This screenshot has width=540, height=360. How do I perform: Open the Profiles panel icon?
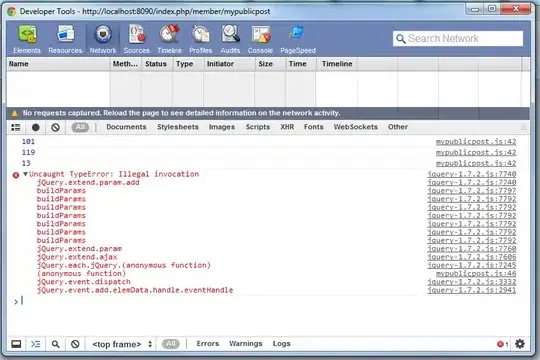coord(200,35)
